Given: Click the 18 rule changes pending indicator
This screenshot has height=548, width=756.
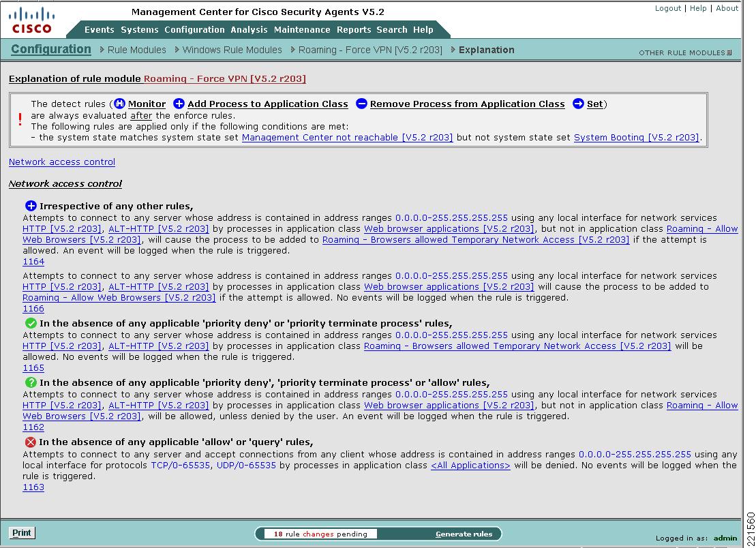Looking at the screenshot, I should pyautogui.click(x=320, y=534).
